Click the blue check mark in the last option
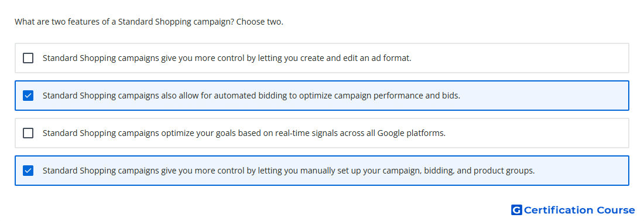 [x=28, y=171]
